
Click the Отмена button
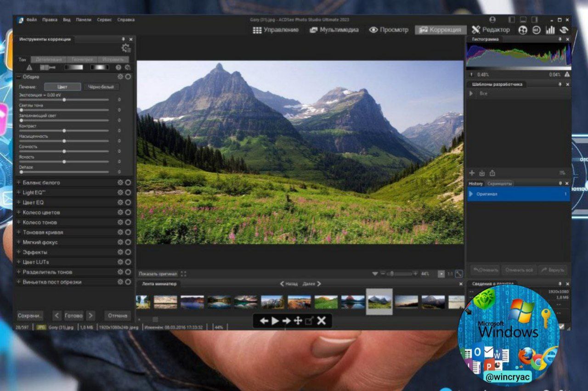coord(118,316)
